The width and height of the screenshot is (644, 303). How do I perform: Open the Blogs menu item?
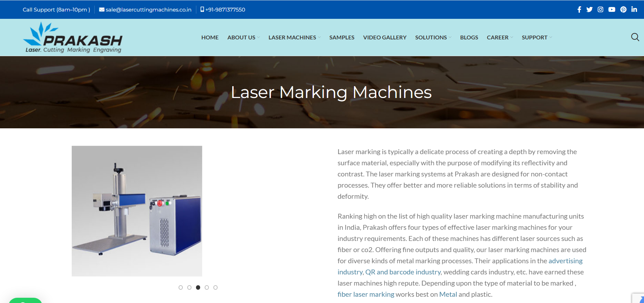(x=469, y=37)
